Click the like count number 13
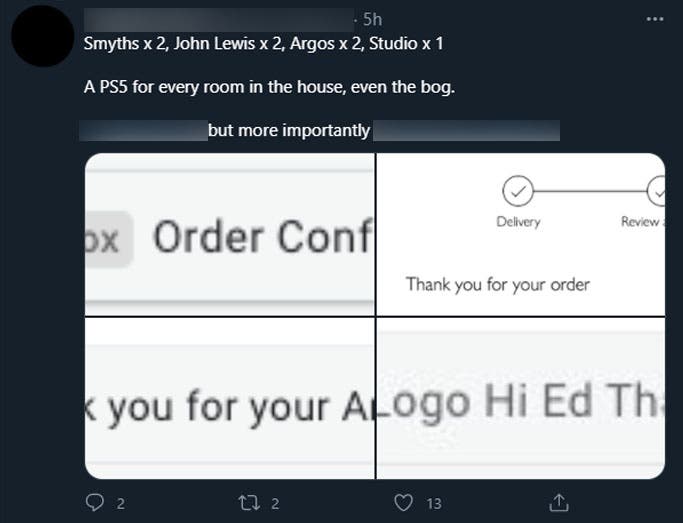 point(434,504)
